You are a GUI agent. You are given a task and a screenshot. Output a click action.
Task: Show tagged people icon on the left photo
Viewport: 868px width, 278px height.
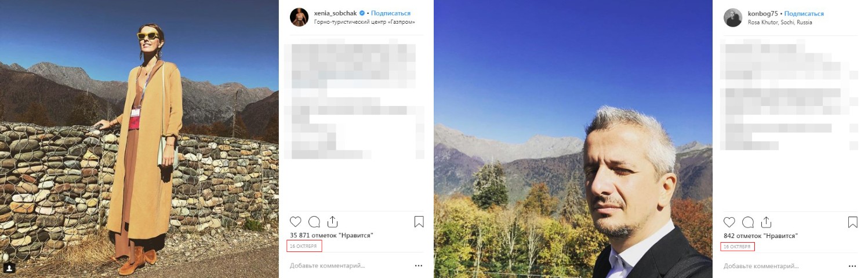pos(9,268)
